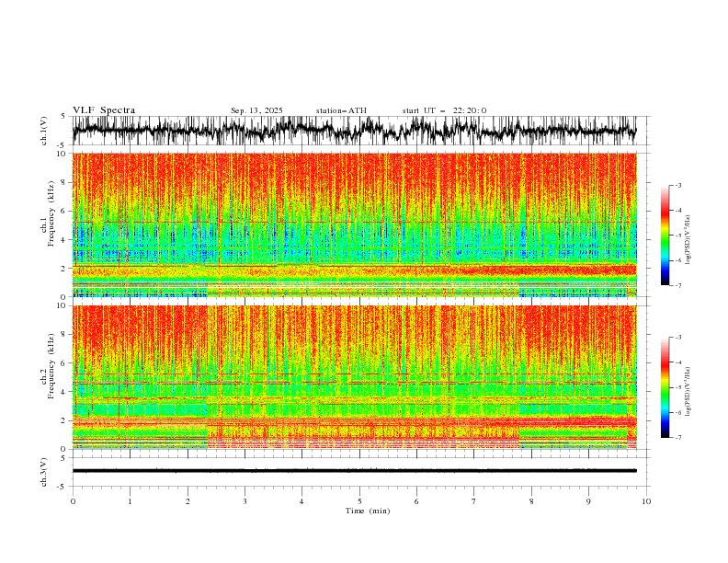Click time axis tick label "2"
This screenshot has height=563, width=728.
pyautogui.click(x=188, y=501)
